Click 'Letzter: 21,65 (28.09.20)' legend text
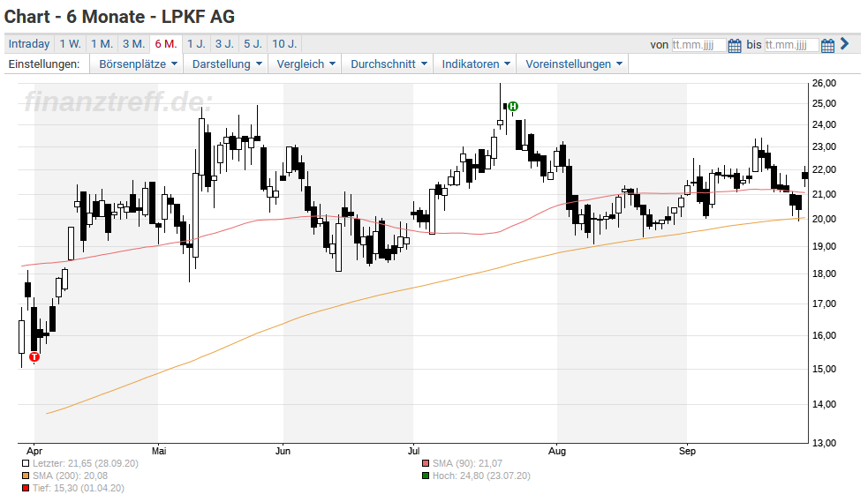The image size is (868, 502). click(86, 464)
